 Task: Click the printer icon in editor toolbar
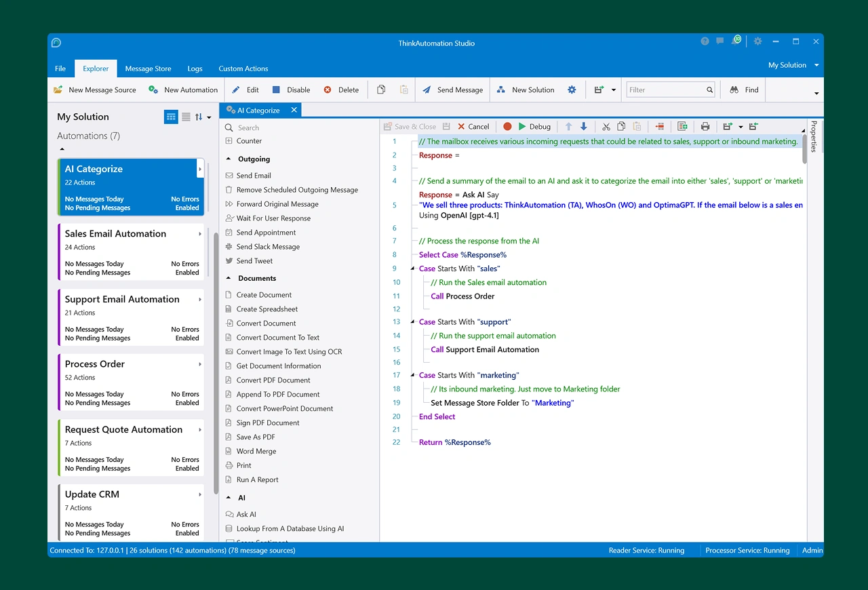[x=705, y=127]
